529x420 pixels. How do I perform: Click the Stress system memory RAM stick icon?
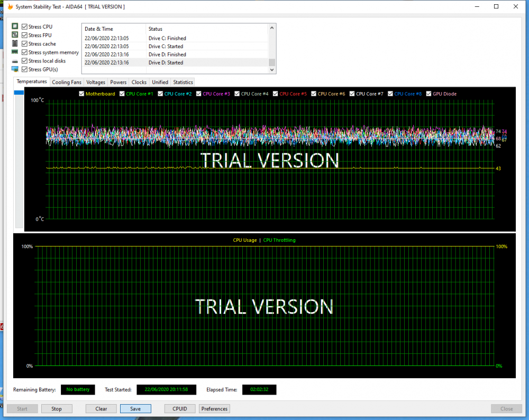click(14, 51)
